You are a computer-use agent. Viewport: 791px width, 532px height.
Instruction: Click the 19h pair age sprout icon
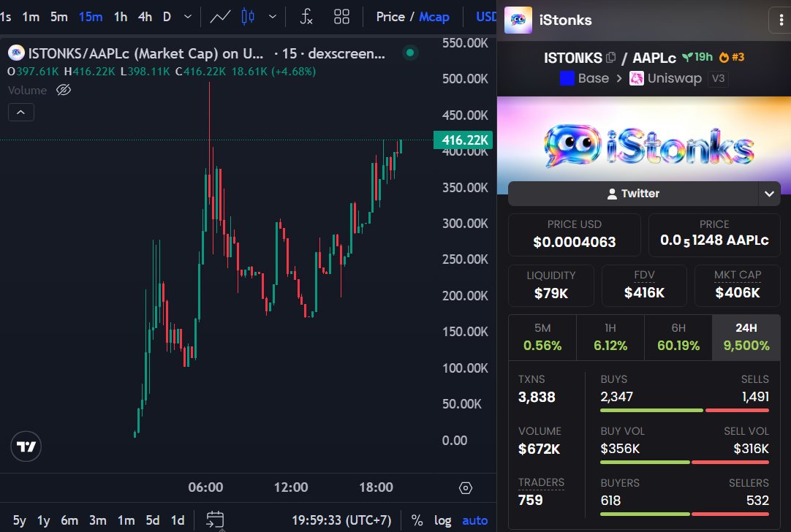coord(688,58)
